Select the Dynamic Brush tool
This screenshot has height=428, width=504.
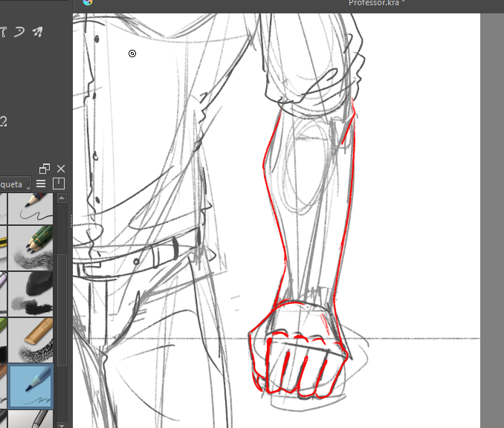(19, 32)
